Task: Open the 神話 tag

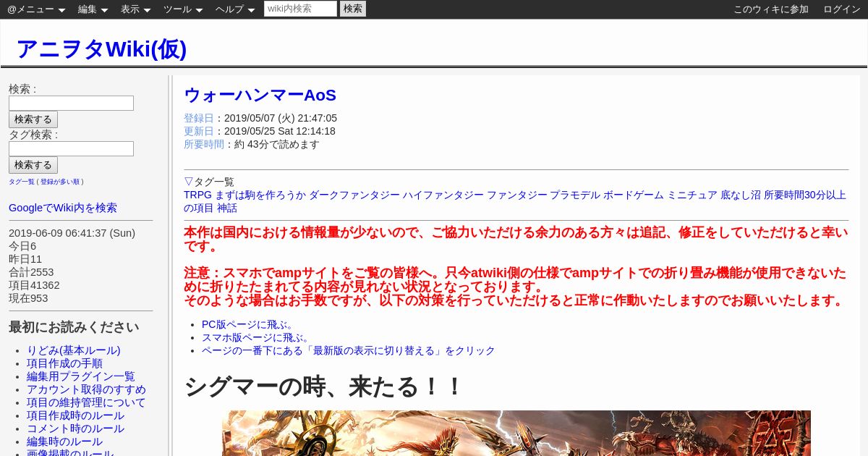Action: click(x=227, y=208)
